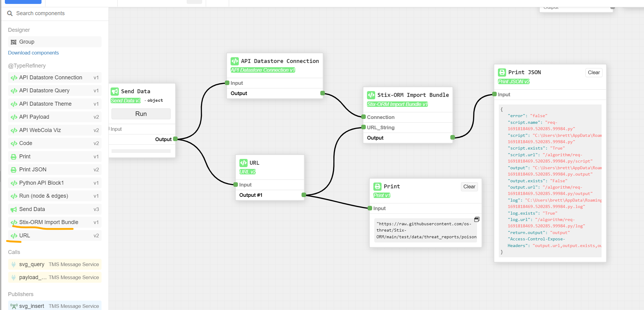644x310 pixels.
Task: Collapse the Publishers section
Action: 21,294
